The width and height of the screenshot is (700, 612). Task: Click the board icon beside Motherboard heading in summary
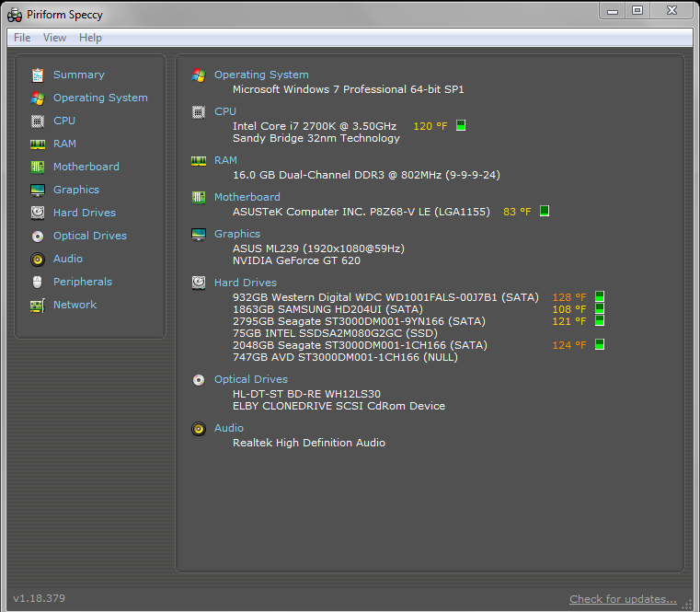(x=199, y=198)
